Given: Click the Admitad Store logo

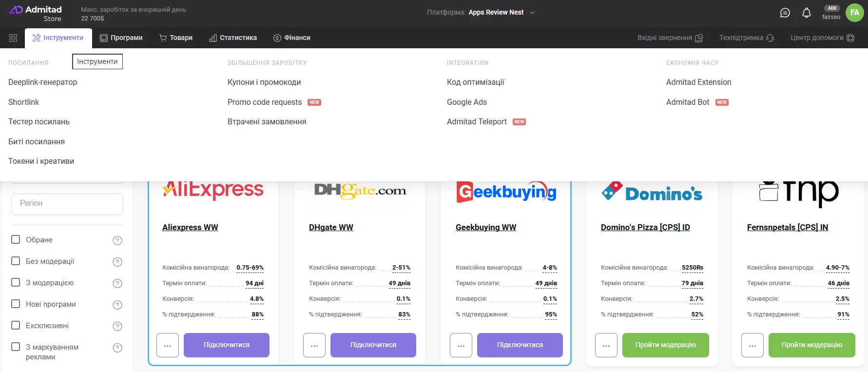Looking at the screenshot, I should pyautogui.click(x=36, y=14).
